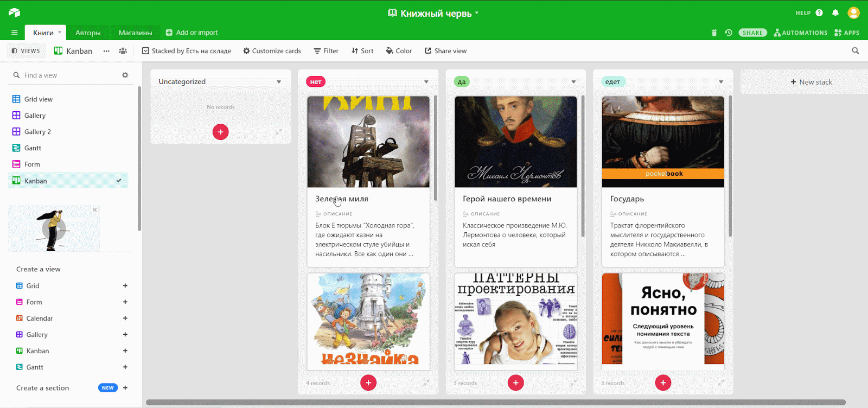The width and height of the screenshot is (868, 408).
Task: Add record to Uncategorized stack
Action: coord(220,132)
